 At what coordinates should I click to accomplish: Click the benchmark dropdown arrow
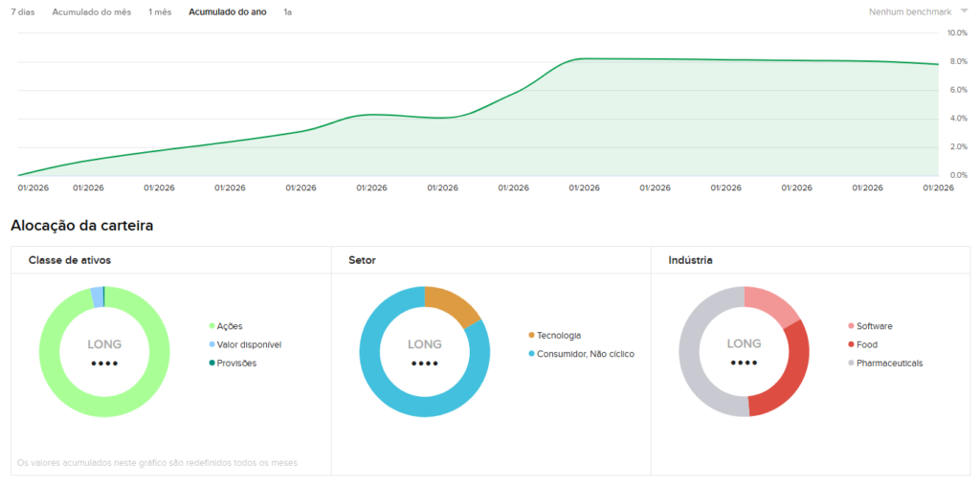[964, 11]
